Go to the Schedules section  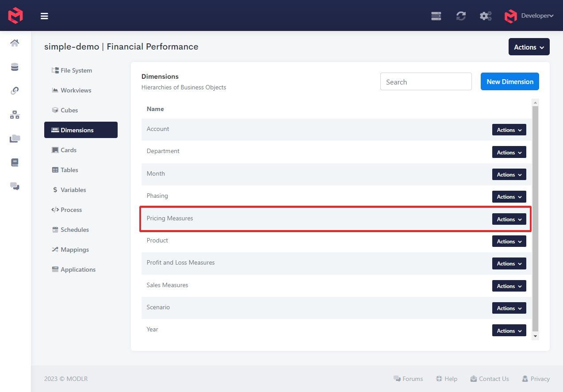pos(74,230)
